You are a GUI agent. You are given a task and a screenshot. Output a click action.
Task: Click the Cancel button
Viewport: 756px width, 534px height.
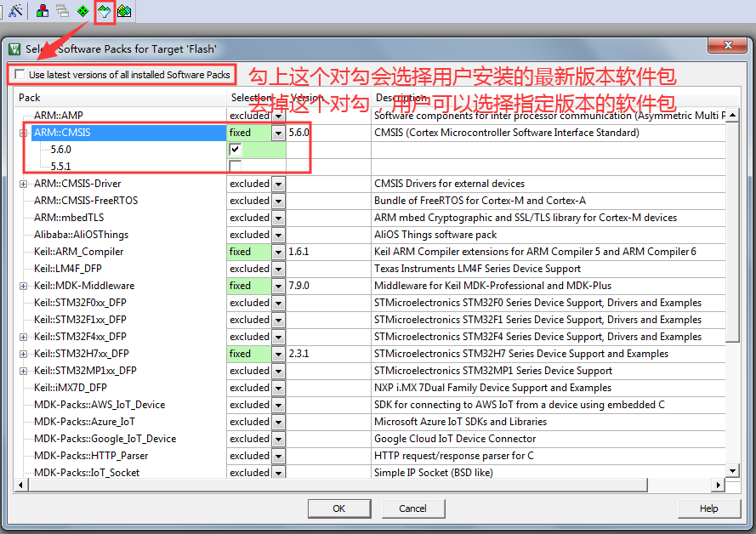pyautogui.click(x=412, y=508)
